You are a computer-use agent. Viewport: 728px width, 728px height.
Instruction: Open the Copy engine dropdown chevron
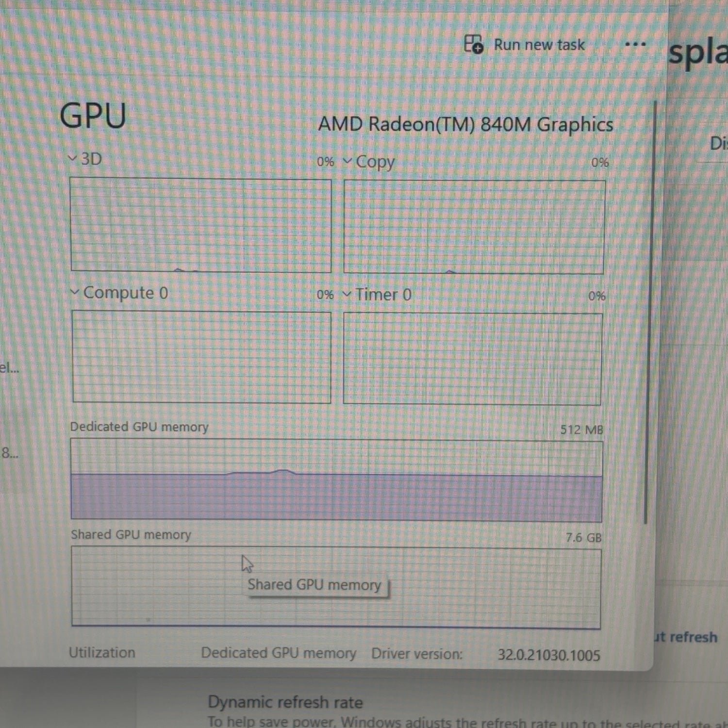(x=347, y=161)
